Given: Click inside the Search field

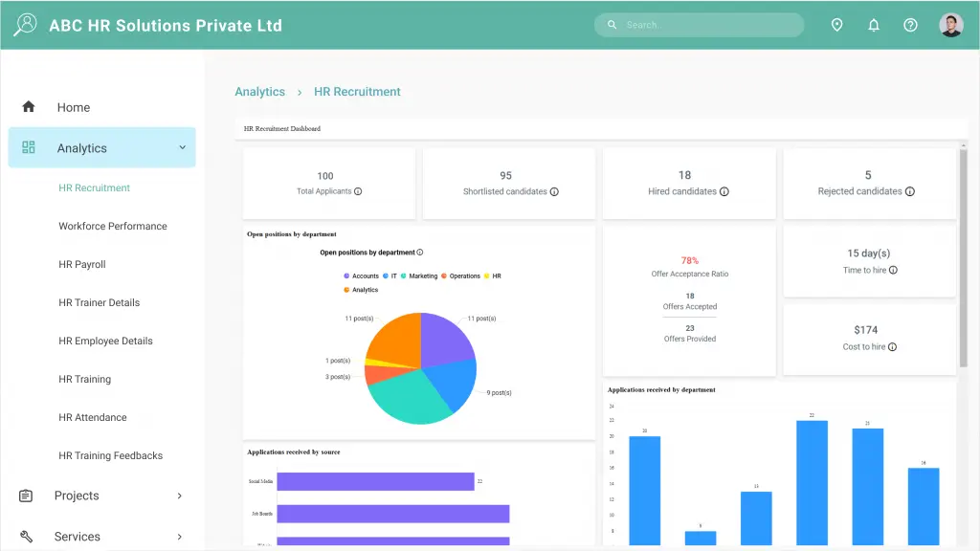Looking at the screenshot, I should tap(699, 25).
